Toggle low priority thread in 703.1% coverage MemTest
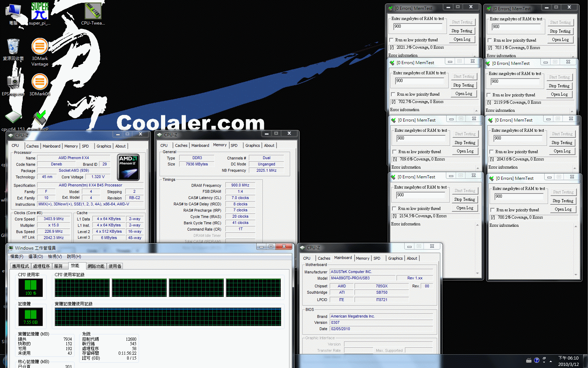 coord(490,40)
